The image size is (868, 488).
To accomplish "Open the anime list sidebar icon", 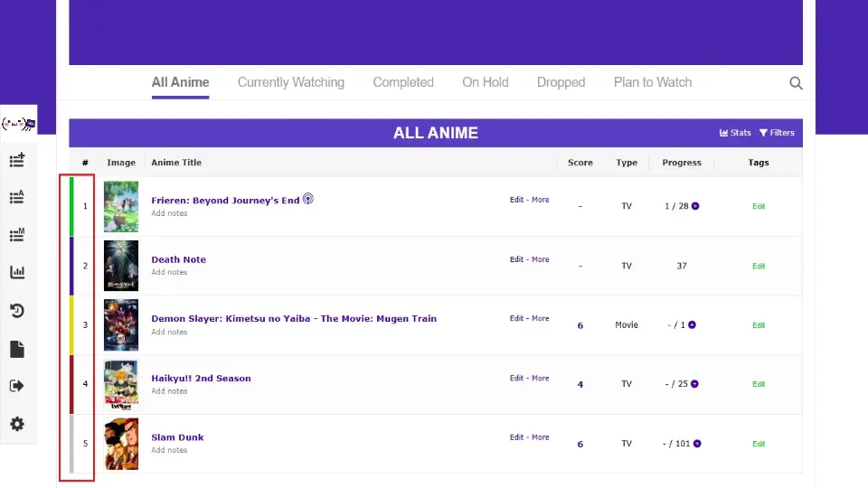I will tap(17, 197).
